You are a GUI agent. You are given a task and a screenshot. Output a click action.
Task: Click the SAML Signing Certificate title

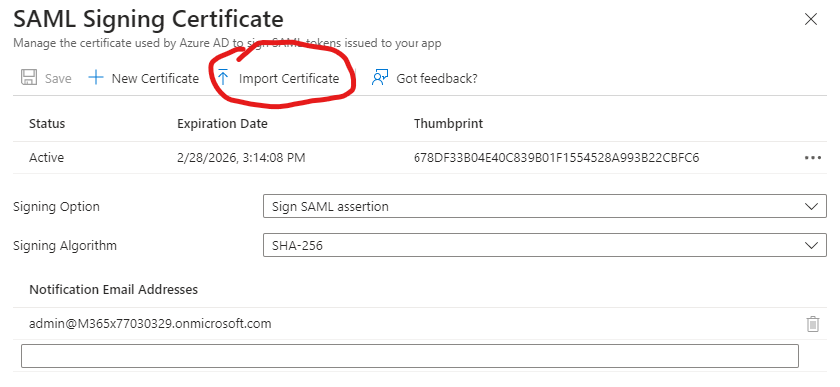[148, 20]
